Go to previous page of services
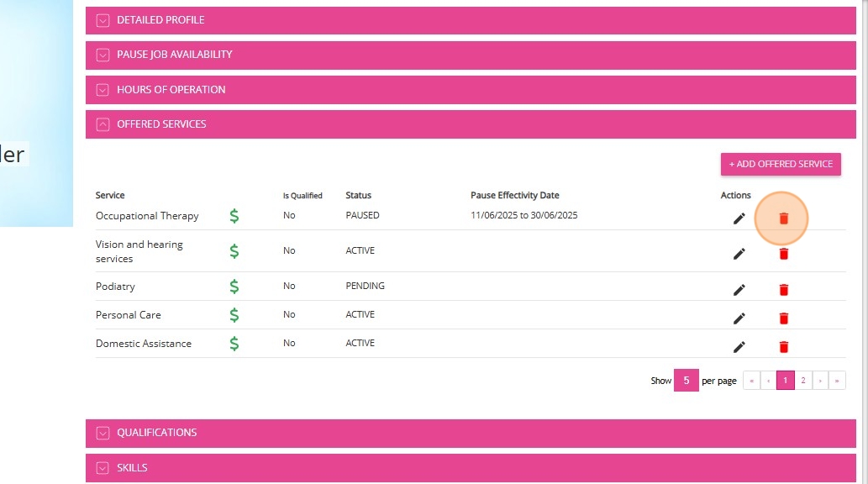 click(768, 381)
